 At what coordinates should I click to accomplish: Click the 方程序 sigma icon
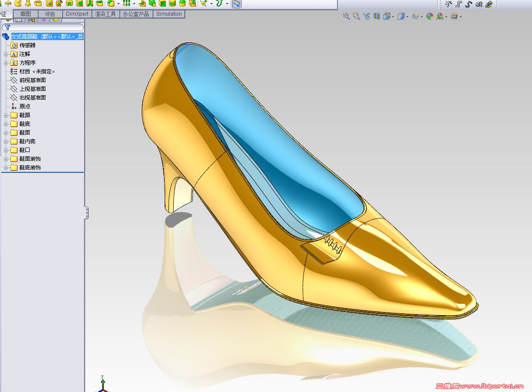tap(14, 63)
